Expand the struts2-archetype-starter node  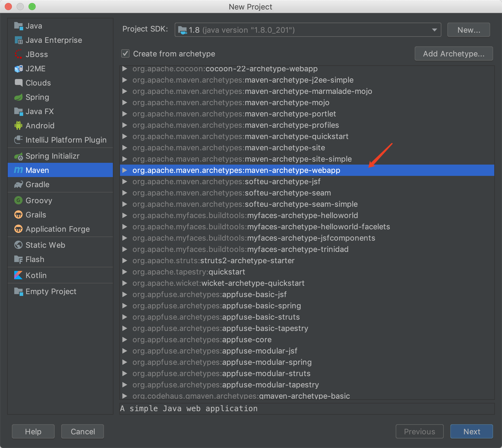[x=125, y=261]
